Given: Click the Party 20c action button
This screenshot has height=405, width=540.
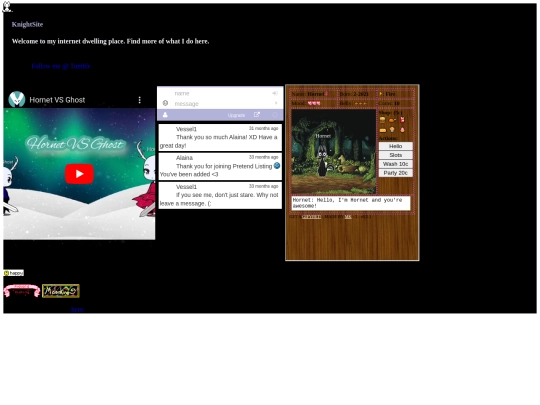Looking at the screenshot, I should pyautogui.click(x=395, y=173).
